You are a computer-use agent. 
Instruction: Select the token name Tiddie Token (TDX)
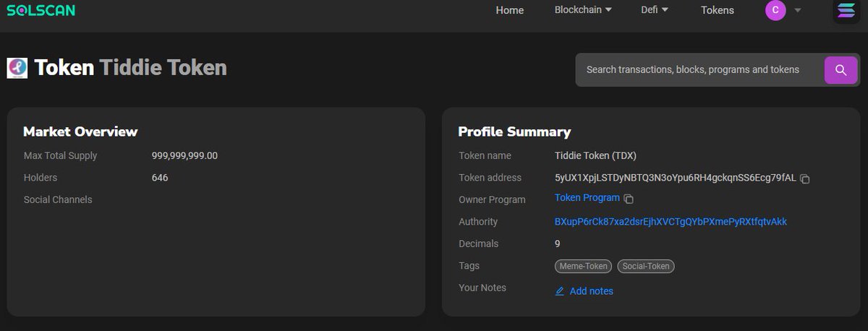(x=595, y=155)
